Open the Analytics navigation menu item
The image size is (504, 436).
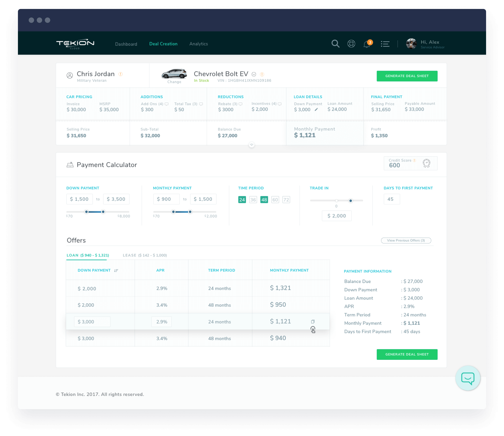coord(198,44)
